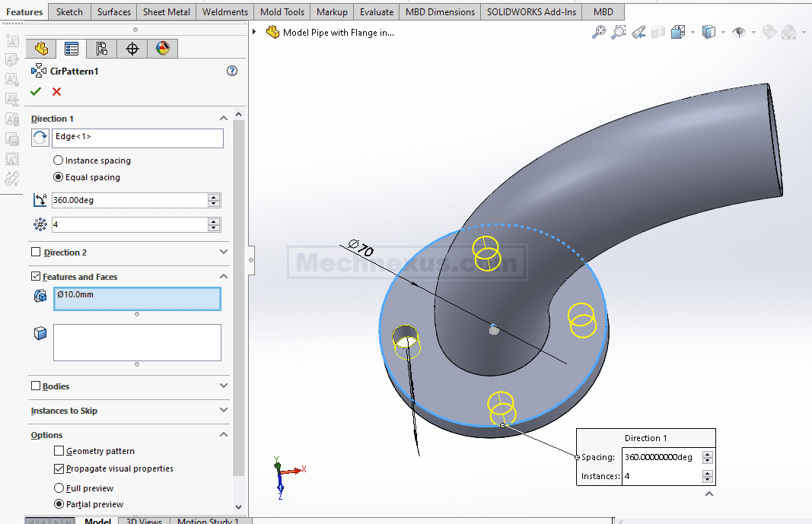Increment the instance count spinner in the panel
The height and width of the screenshot is (524, 812).
coord(214,221)
